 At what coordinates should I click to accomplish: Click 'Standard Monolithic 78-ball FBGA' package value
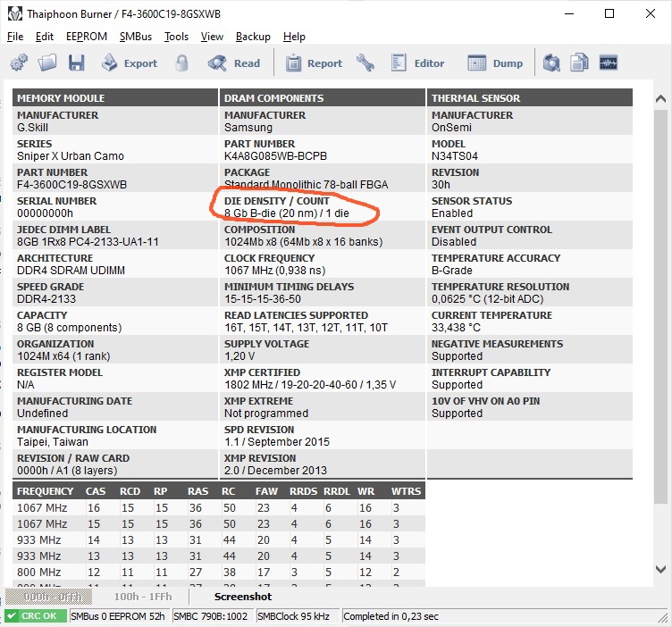(x=306, y=185)
